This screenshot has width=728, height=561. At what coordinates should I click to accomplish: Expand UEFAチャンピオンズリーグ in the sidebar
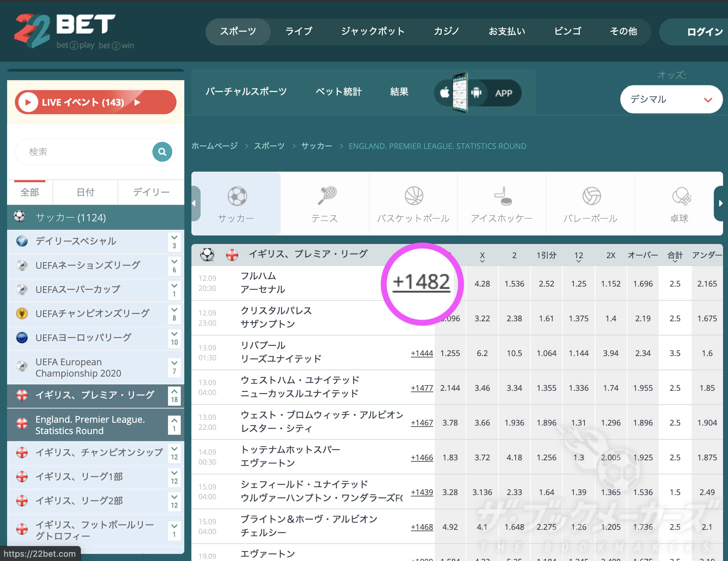click(174, 314)
